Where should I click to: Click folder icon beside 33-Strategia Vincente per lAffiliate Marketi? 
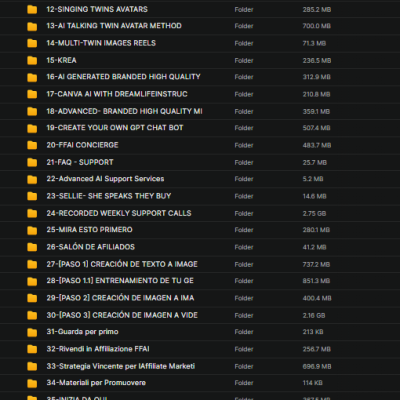pyautogui.click(x=32, y=366)
